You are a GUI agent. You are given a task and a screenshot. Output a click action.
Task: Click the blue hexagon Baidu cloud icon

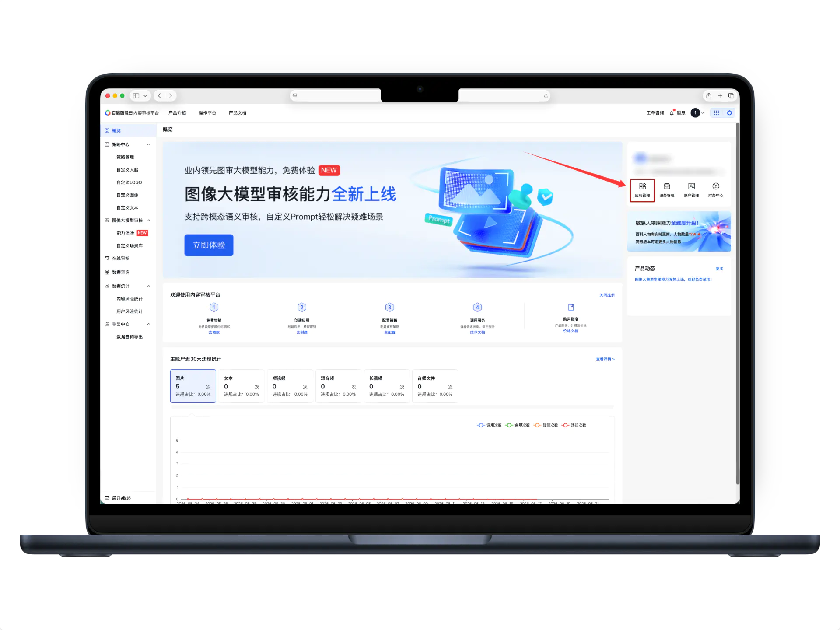point(729,113)
